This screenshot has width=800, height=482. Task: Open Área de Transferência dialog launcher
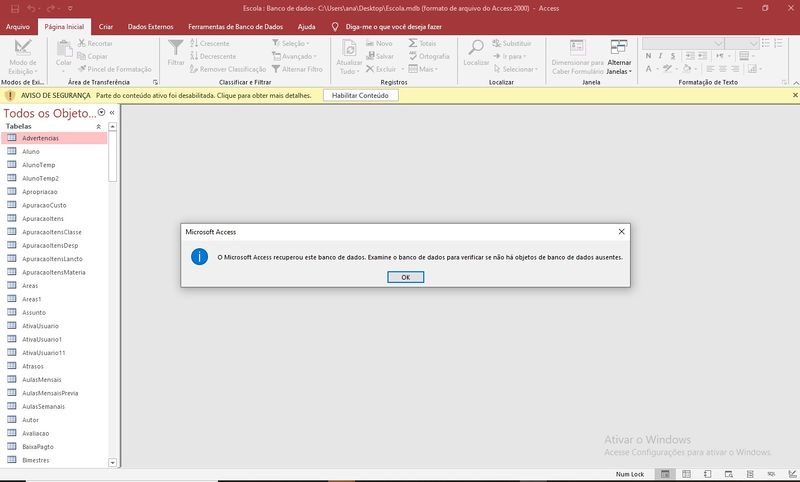[x=155, y=82]
